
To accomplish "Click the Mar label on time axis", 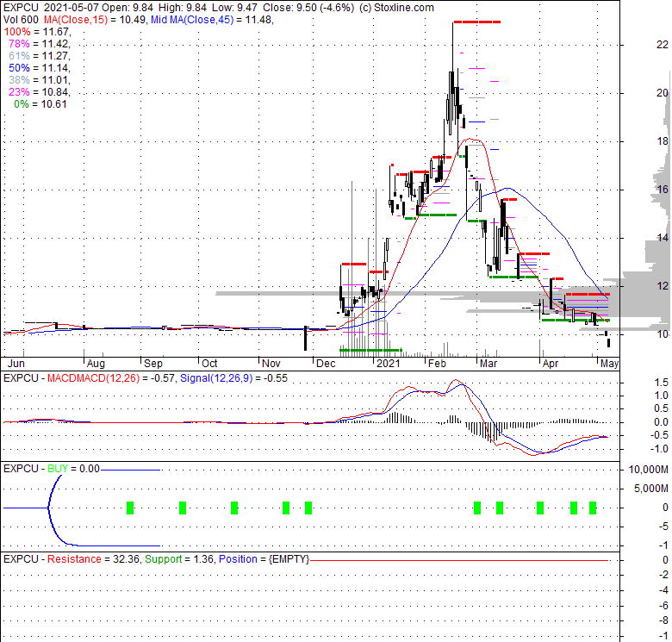I will tap(488, 364).
